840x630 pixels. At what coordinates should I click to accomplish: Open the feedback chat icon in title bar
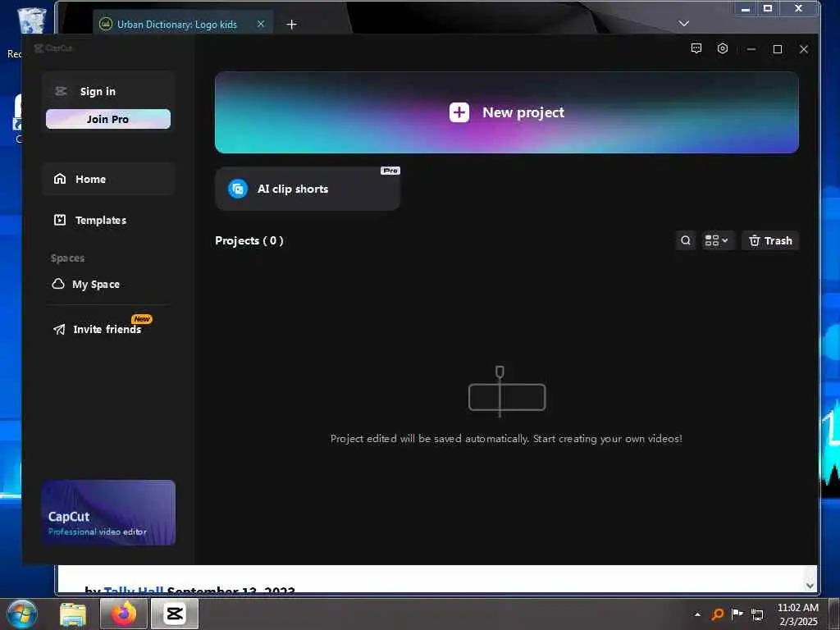pos(696,48)
